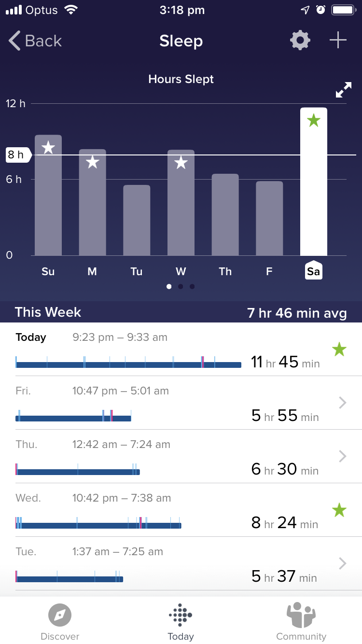This screenshot has height=644, width=362.
Task: Select the Sa day label on chart
Action: tap(313, 271)
